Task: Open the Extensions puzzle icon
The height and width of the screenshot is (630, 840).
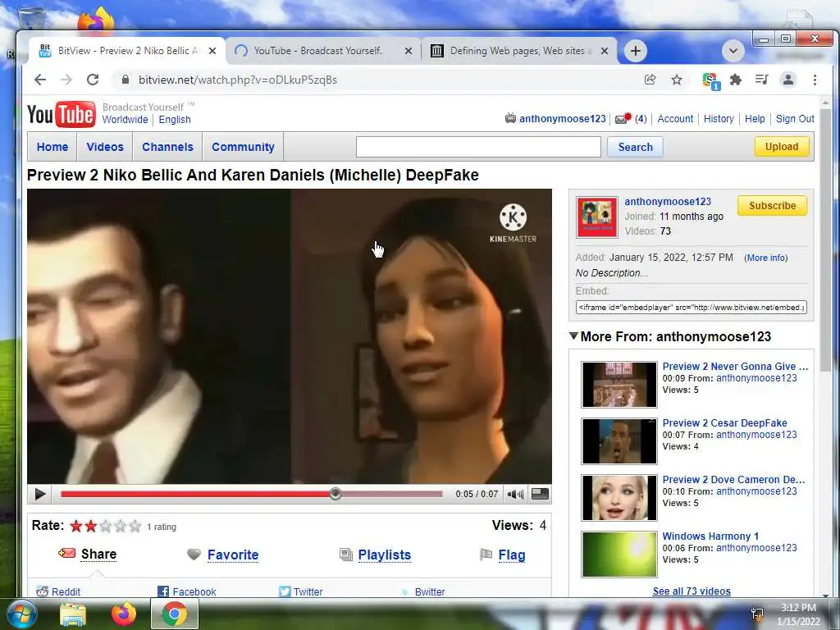Action: tap(736, 80)
